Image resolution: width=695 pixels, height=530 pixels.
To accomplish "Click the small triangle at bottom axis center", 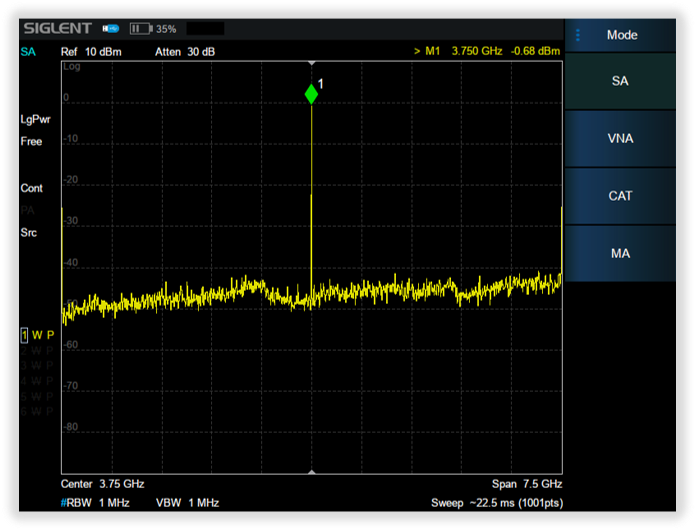I will [312, 470].
